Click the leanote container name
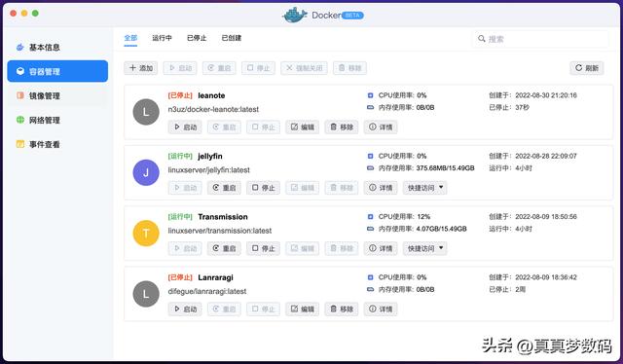 point(211,95)
